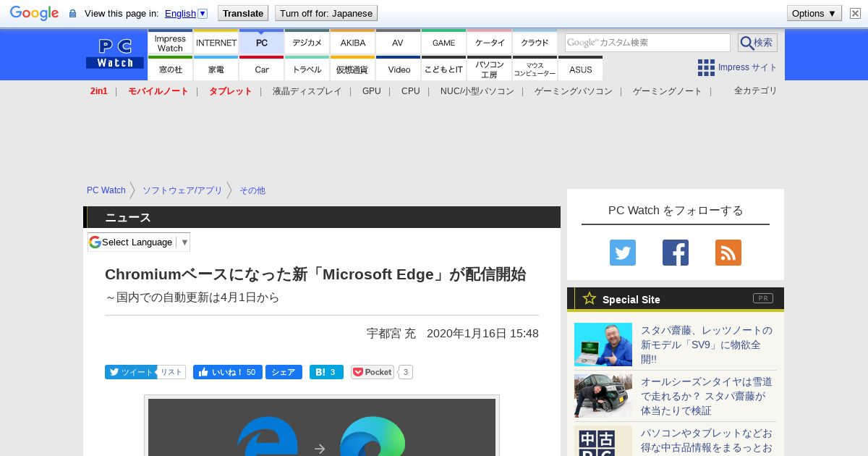The width and height of the screenshot is (868, 456).
Task: Click the PC Watch logo
Action: pyautogui.click(x=115, y=54)
